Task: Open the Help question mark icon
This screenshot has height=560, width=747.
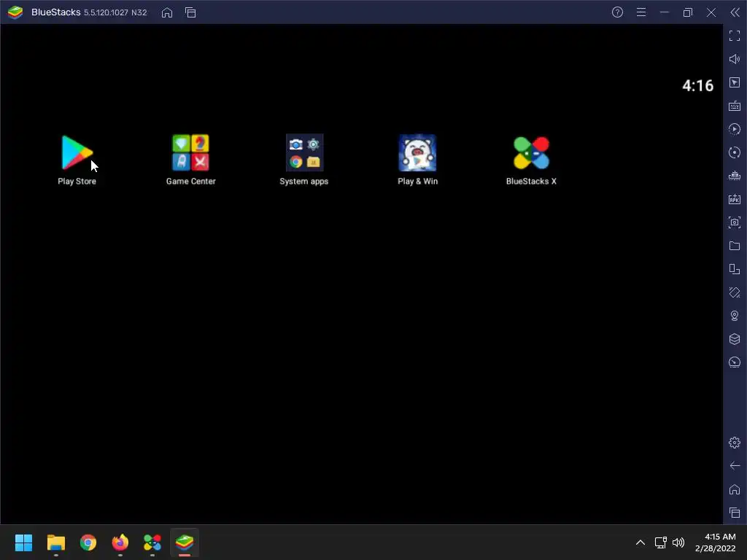Action: (x=617, y=12)
